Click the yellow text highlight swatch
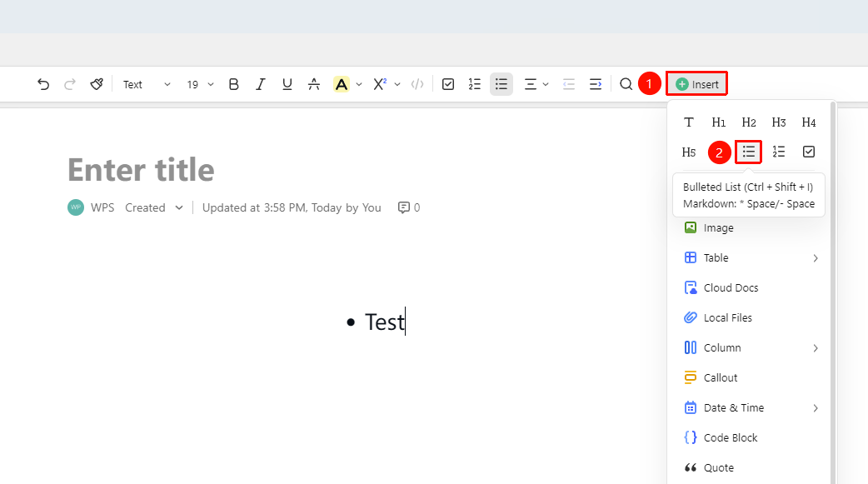This screenshot has height=484, width=868. (x=342, y=84)
